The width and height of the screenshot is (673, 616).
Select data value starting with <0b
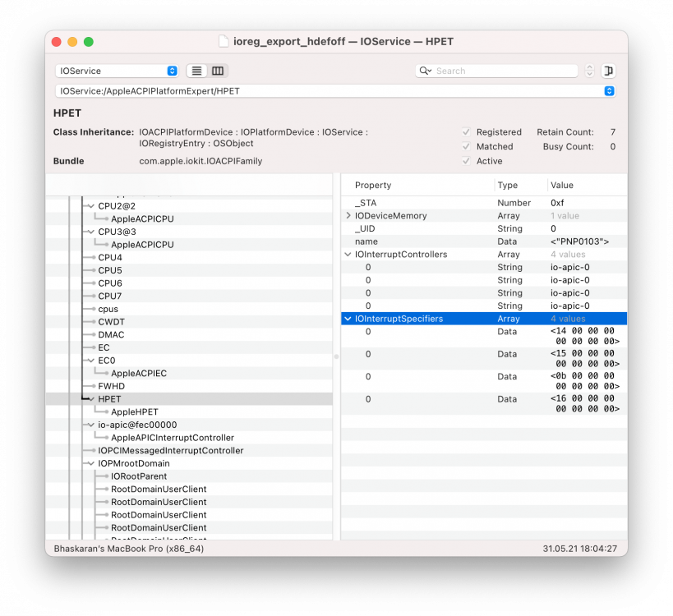tap(585, 381)
